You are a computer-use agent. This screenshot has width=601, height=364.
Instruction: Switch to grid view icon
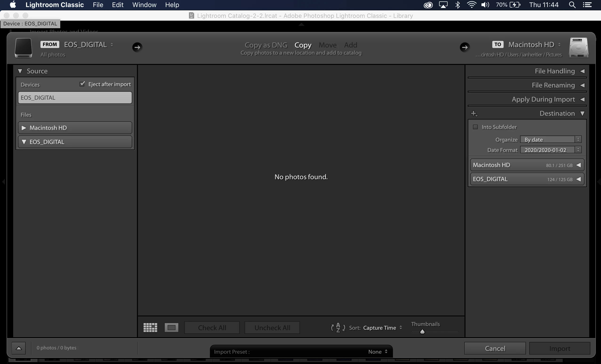tap(150, 327)
